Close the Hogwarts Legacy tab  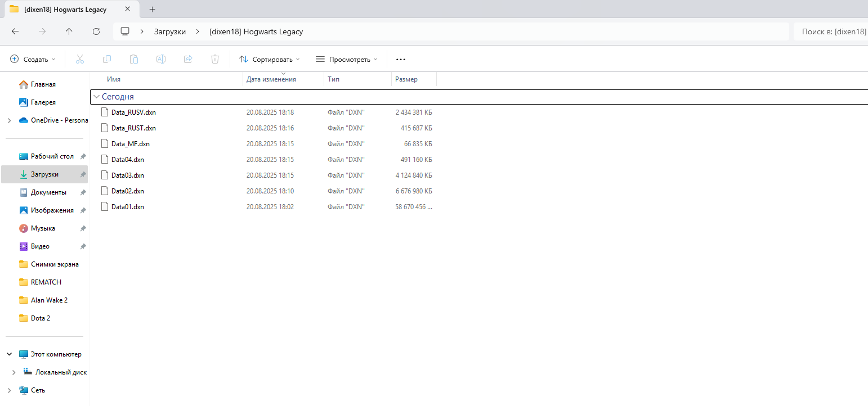128,10
